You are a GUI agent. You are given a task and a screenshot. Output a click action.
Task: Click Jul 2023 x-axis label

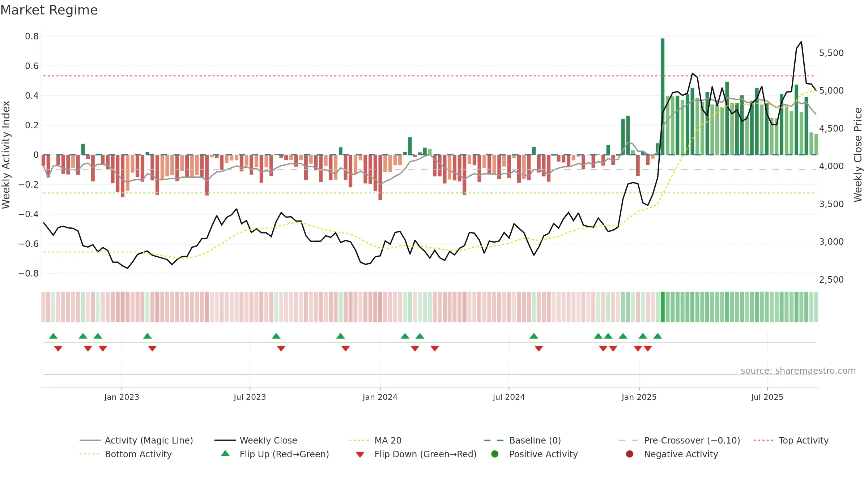(x=250, y=397)
